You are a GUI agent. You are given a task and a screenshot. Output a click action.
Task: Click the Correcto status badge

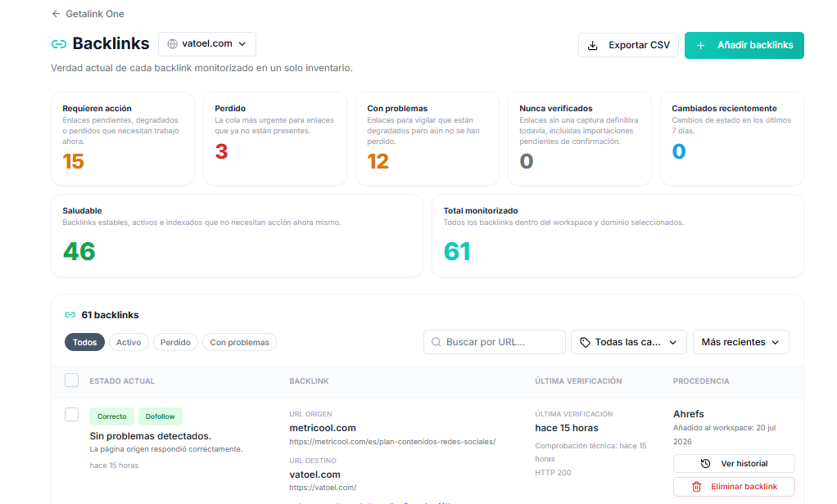click(111, 416)
